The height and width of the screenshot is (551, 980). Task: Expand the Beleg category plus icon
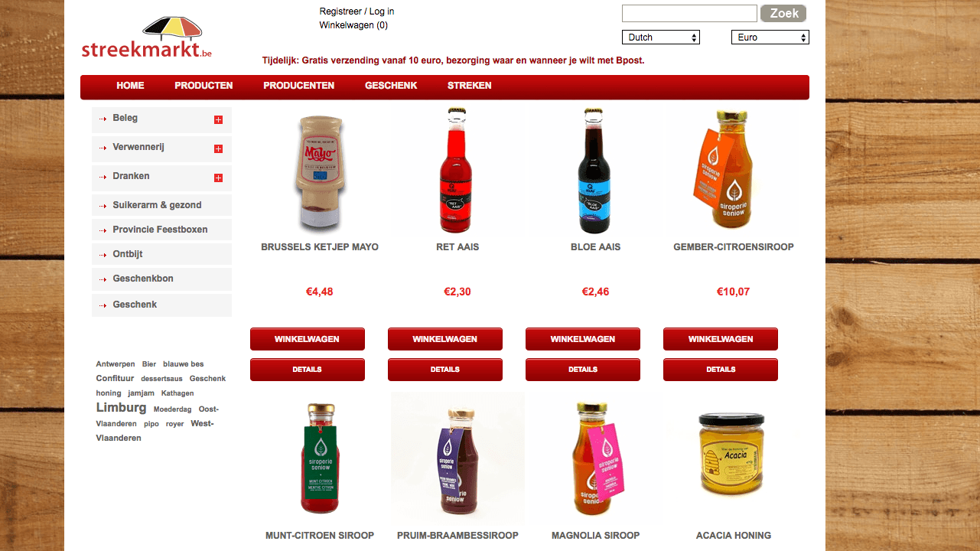[218, 119]
